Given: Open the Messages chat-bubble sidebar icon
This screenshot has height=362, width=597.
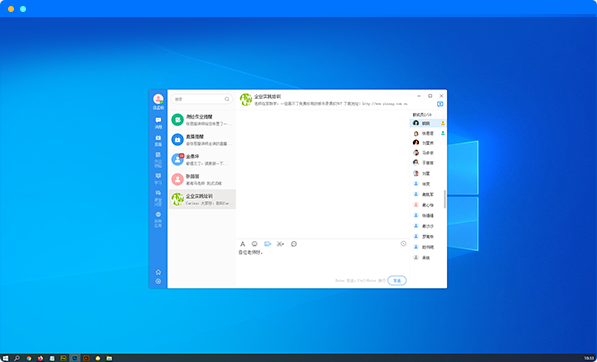Looking at the screenshot, I should click(158, 123).
